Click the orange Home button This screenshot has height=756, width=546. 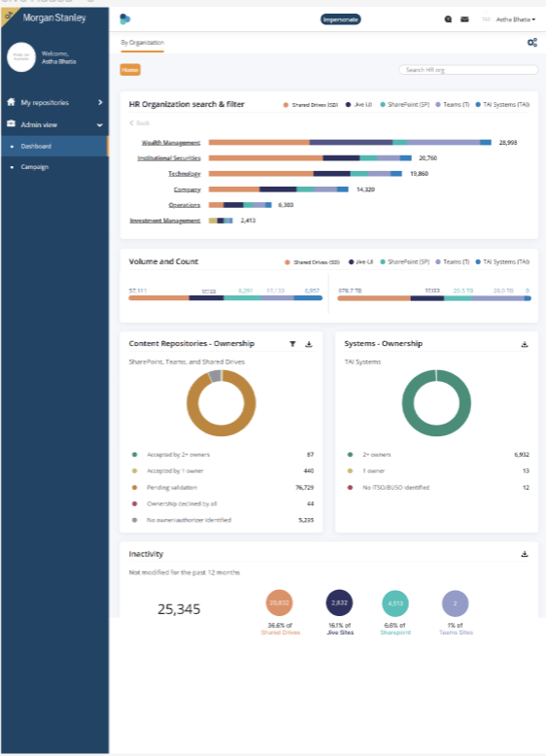(130, 70)
